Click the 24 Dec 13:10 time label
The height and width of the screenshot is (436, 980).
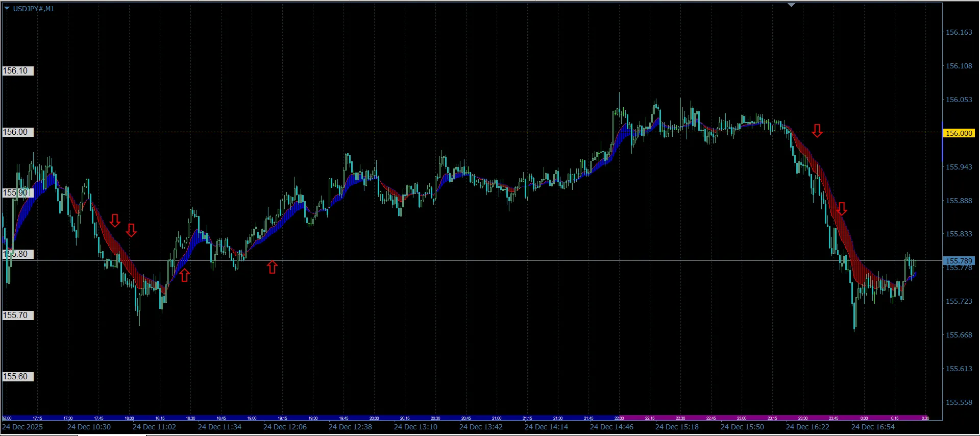(415, 427)
